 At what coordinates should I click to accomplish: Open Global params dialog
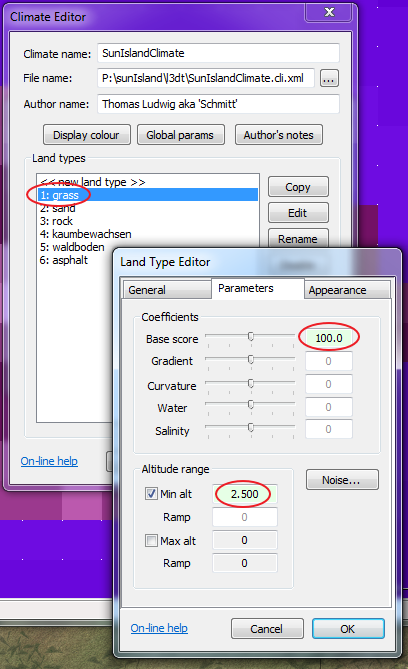pos(181,135)
